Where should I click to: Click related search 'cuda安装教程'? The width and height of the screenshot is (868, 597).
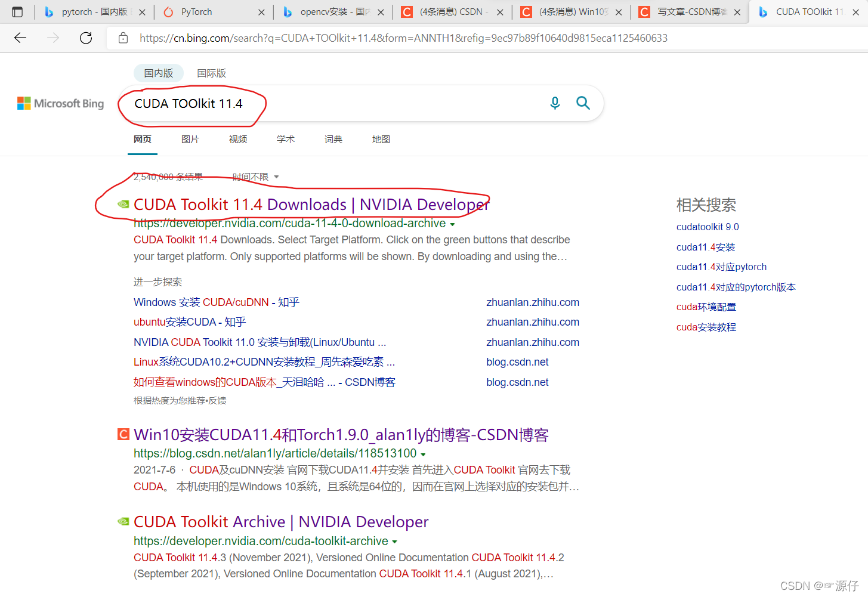[706, 327]
